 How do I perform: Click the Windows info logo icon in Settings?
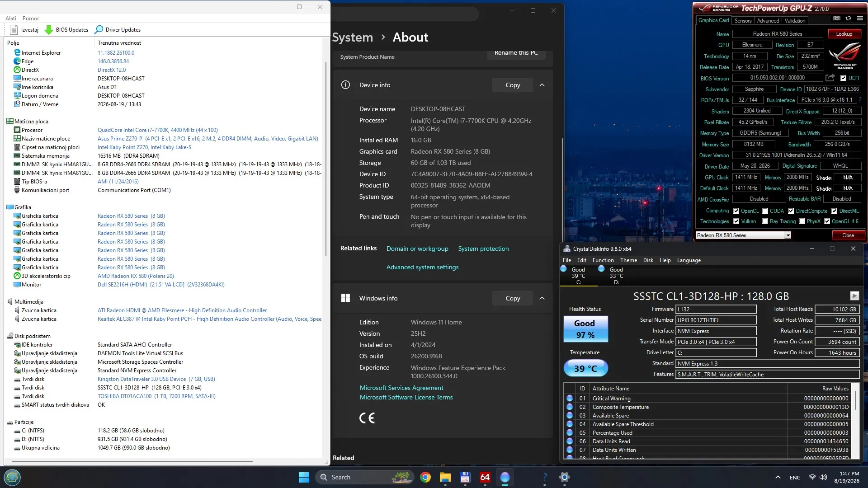tap(345, 298)
